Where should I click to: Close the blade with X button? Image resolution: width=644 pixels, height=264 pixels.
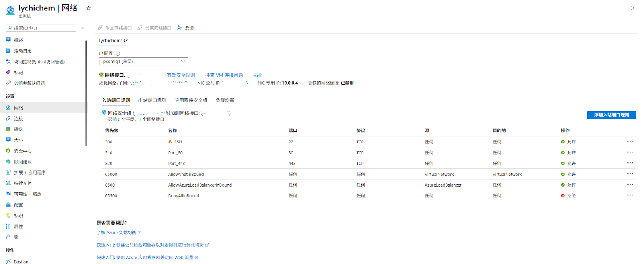[632, 8]
